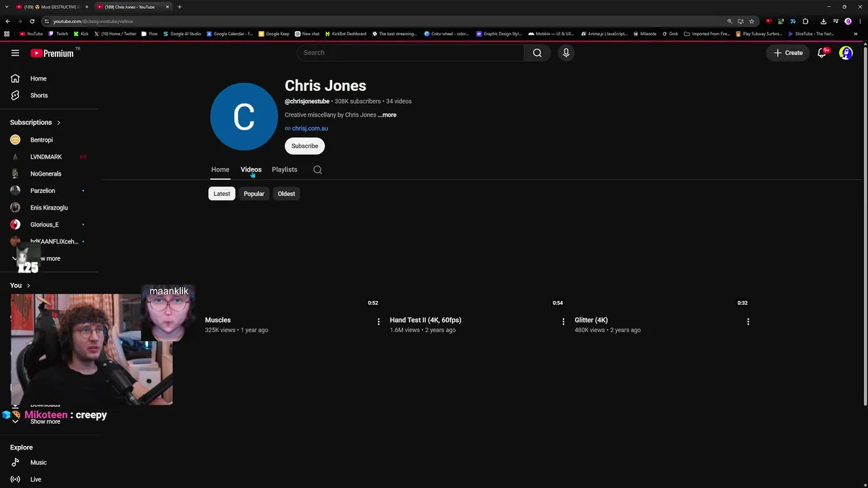868x488 pixels.
Task: Select the channel Videos tab
Action: (x=251, y=169)
